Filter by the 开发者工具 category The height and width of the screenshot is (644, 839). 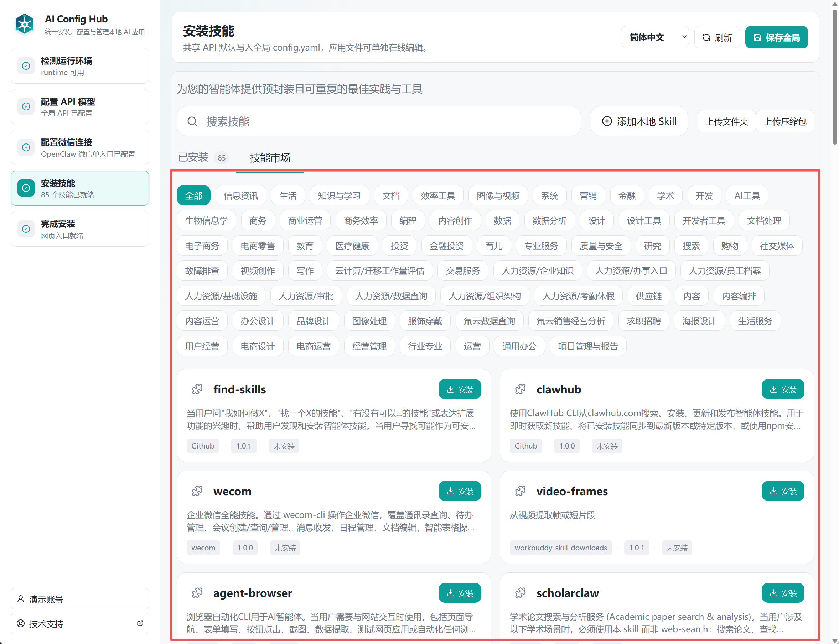tap(704, 220)
